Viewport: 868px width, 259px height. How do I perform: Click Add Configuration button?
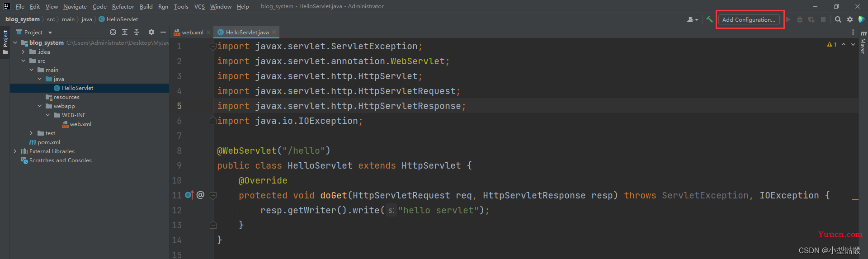[x=749, y=19]
